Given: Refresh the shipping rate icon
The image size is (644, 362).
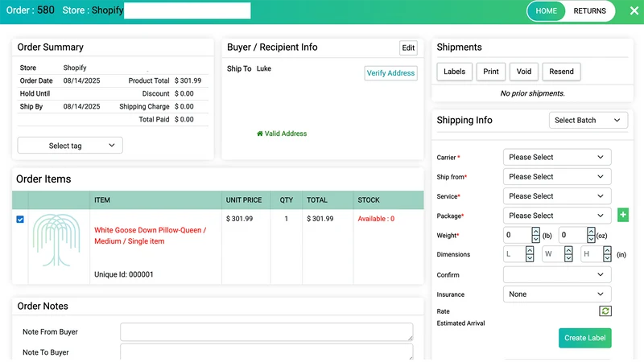Looking at the screenshot, I should [x=605, y=311].
